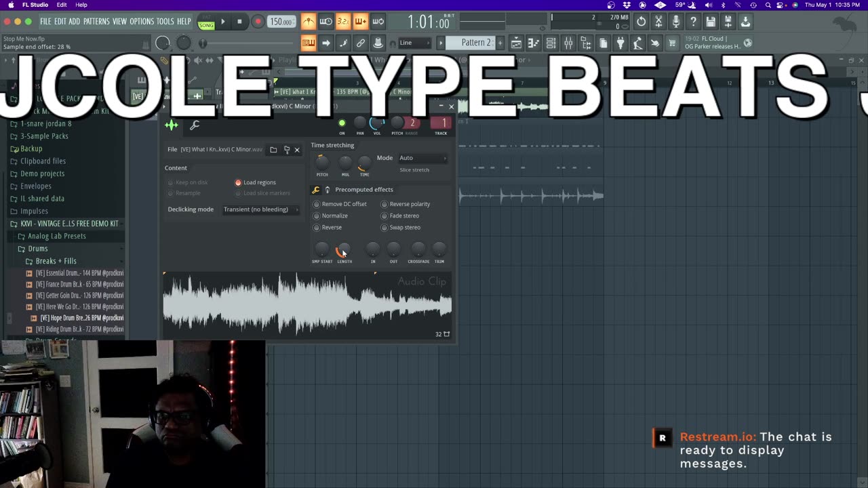The height and width of the screenshot is (488, 868).
Task: Open the time stretching Mode Auto dropdown
Action: pos(422,158)
